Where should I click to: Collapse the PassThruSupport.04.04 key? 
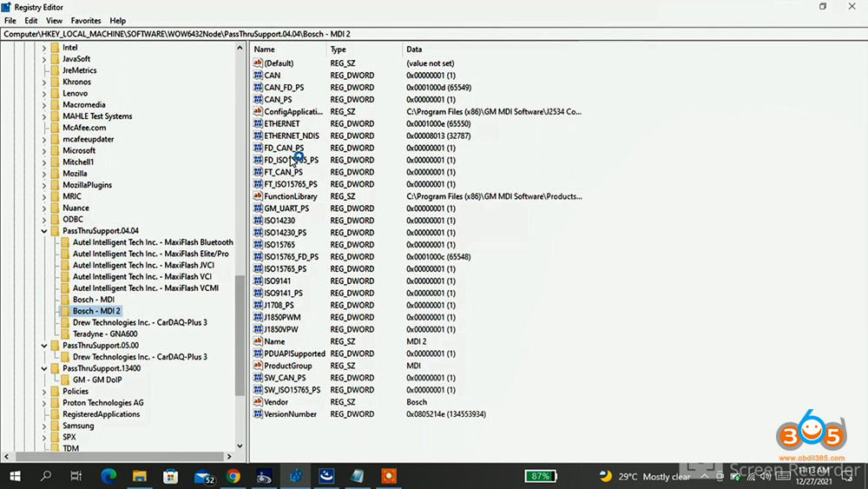coord(44,231)
